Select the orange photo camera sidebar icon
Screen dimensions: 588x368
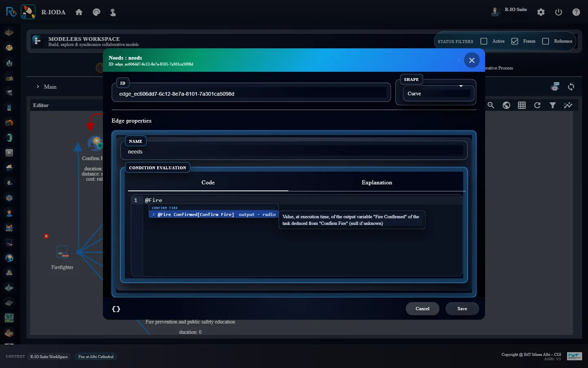[x=9, y=123]
